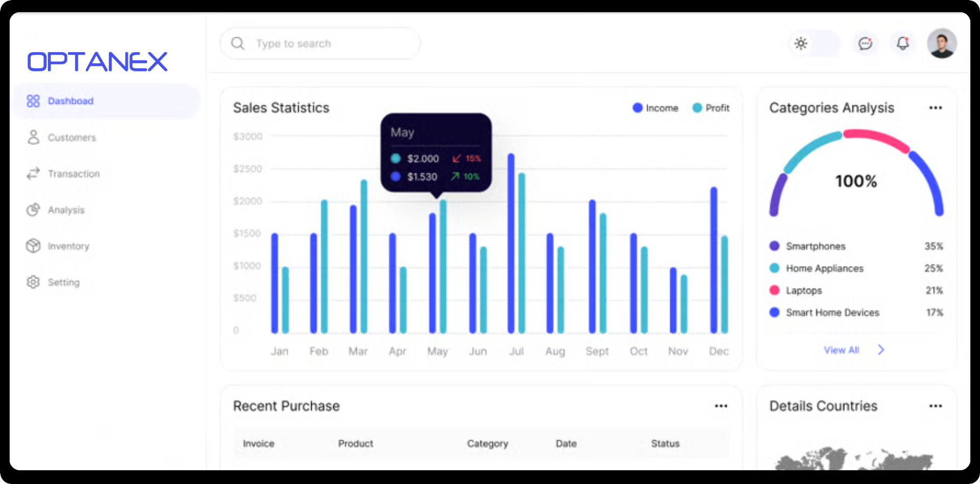
Task: Toggle the Profit legend series
Action: (x=711, y=108)
